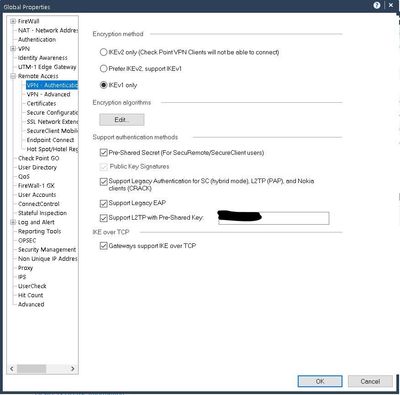
Task: Click the L2TP pre-shared key field
Action: (x=274, y=218)
